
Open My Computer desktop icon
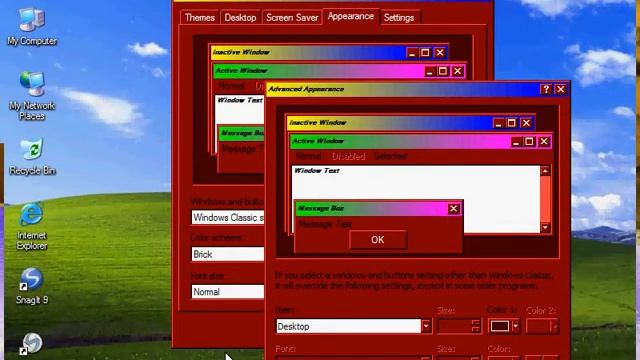32,27
